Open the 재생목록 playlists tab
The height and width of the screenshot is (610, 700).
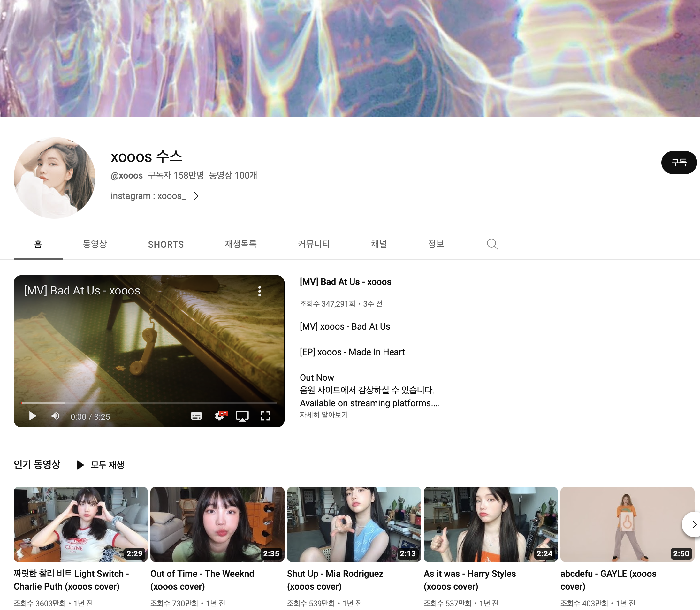(240, 244)
